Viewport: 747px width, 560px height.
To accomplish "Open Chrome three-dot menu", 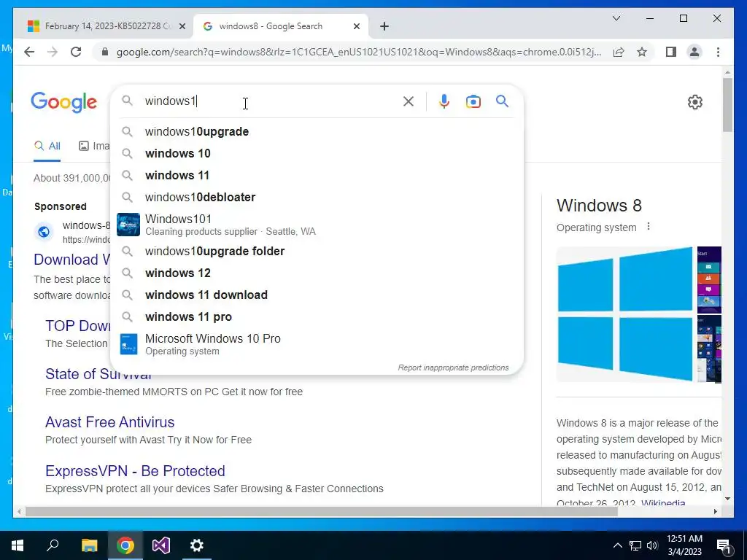I will point(718,52).
